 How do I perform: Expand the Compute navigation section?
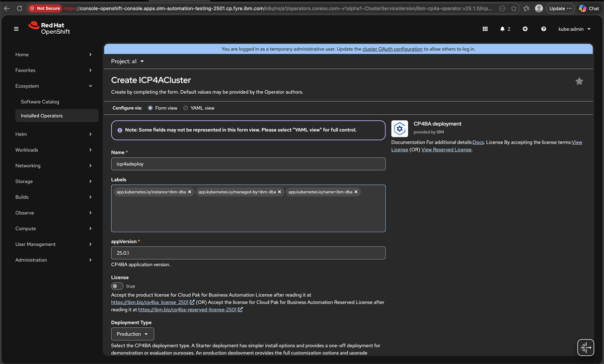[x=53, y=229]
